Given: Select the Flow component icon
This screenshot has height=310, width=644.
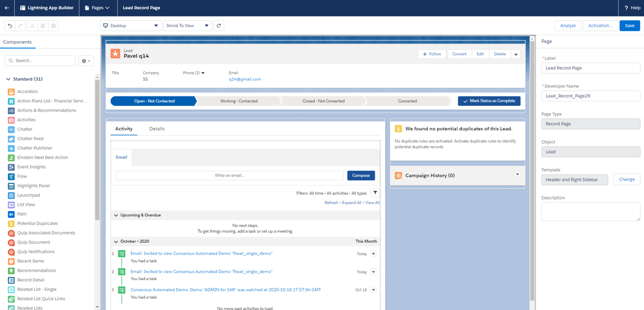Looking at the screenshot, I should 11,176.
